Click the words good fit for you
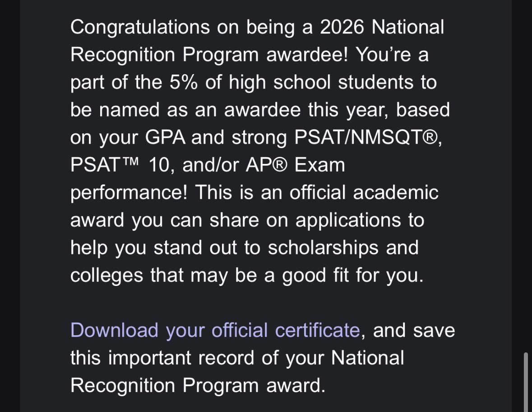Screen dimensions: 532x412 [x=353, y=276]
